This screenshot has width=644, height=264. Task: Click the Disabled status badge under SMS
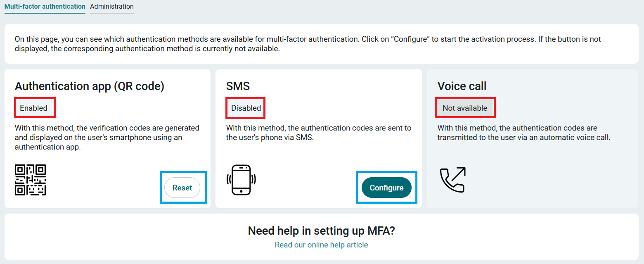tap(246, 108)
